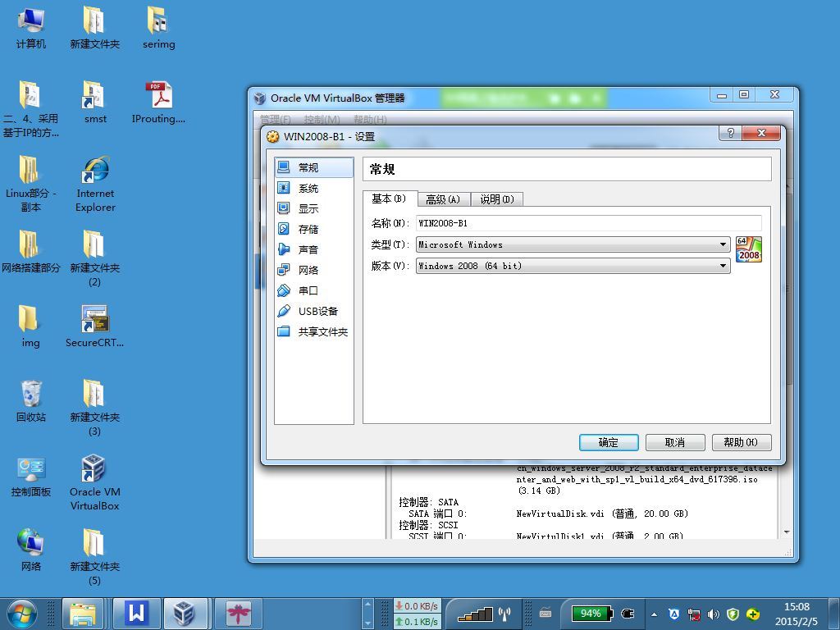This screenshot has width=840, height=630.
Task: Click the VirtualBox taskbar button
Action: 185,614
